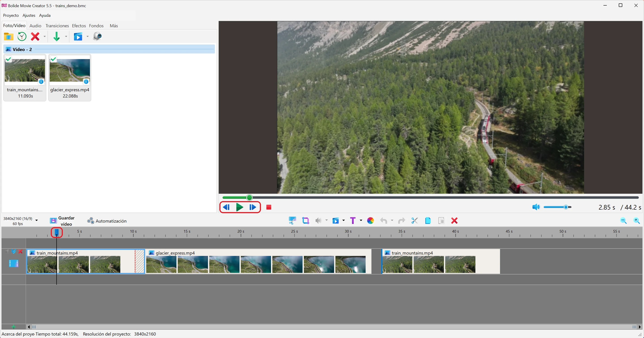This screenshot has height=338, width=644.
Task: Click the green play button
Action: coord(239,207)
